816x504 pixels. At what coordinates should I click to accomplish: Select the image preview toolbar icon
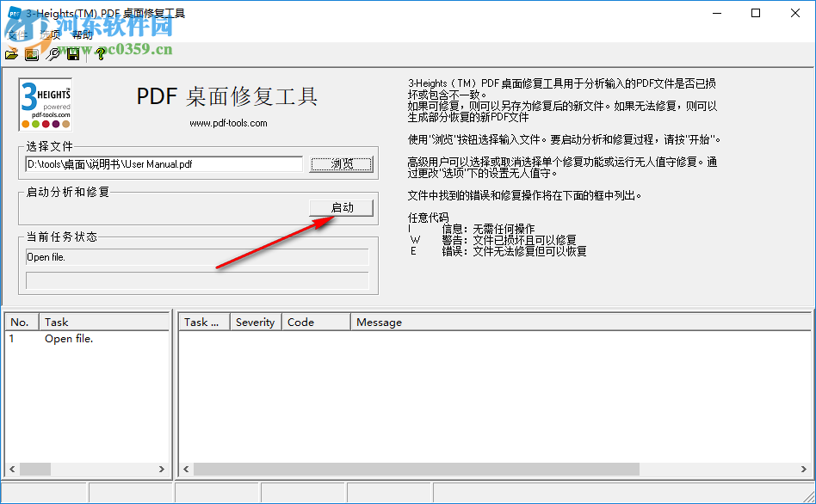pyautogui.click(x=32, y=54)
